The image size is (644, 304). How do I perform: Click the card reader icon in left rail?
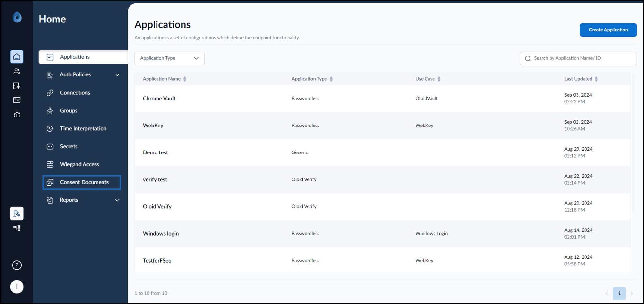tap(17, 100)
